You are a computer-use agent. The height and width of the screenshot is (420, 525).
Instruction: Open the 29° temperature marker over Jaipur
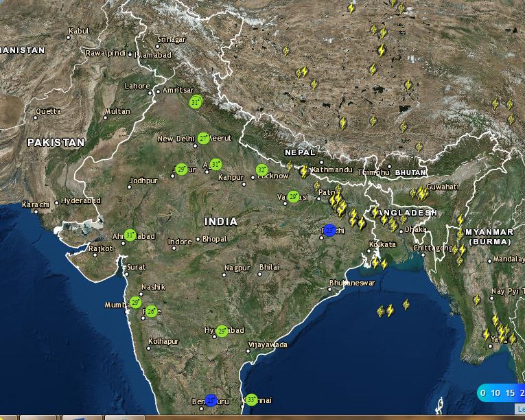(181, 169)
